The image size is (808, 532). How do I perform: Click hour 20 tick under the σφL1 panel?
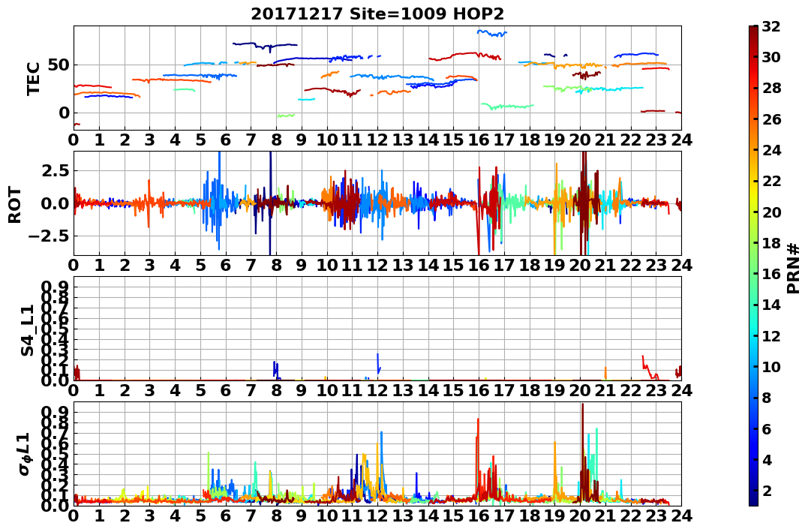580,515
